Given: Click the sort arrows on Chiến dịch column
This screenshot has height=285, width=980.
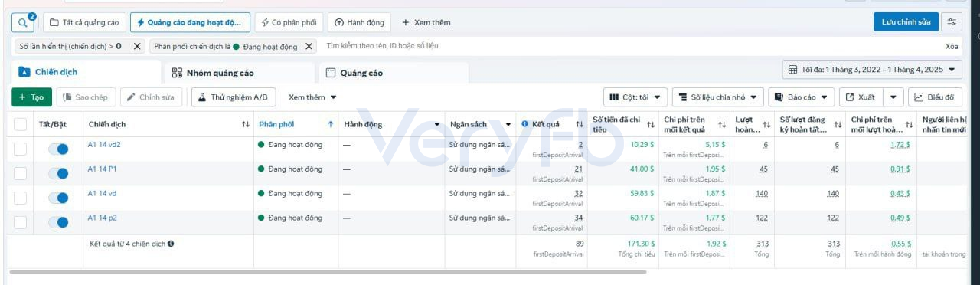Looking at the screenshot, I should point(246,124).
